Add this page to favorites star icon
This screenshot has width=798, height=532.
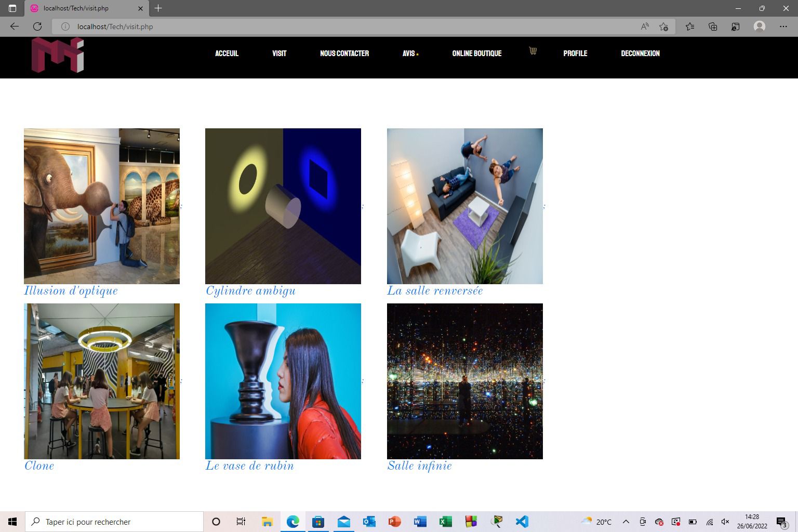(663, 26)
